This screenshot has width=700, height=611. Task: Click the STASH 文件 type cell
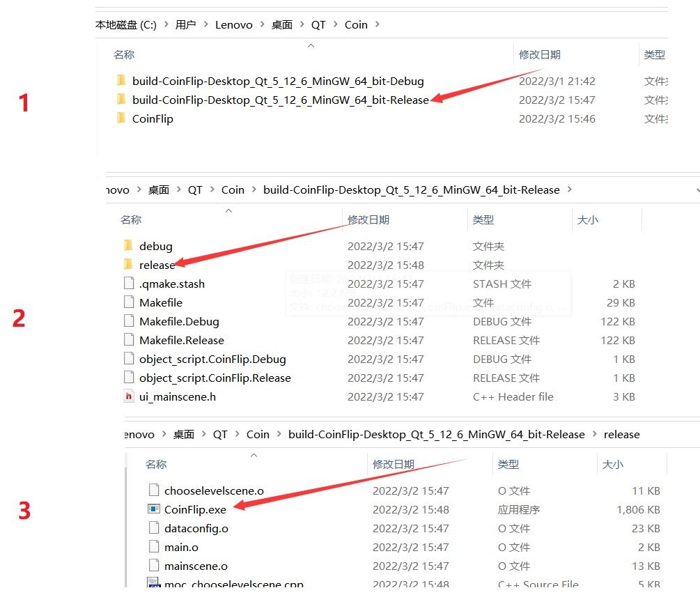tap(502, 284)
